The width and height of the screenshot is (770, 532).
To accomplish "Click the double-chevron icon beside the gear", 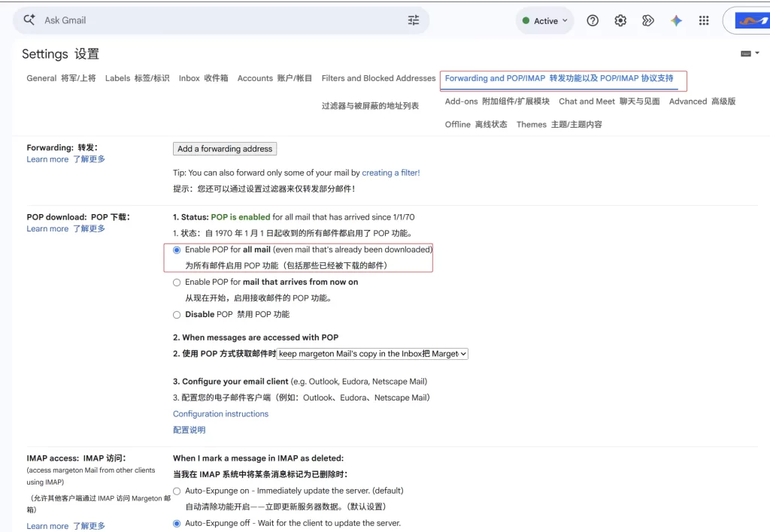I will (x=647, y=20).
